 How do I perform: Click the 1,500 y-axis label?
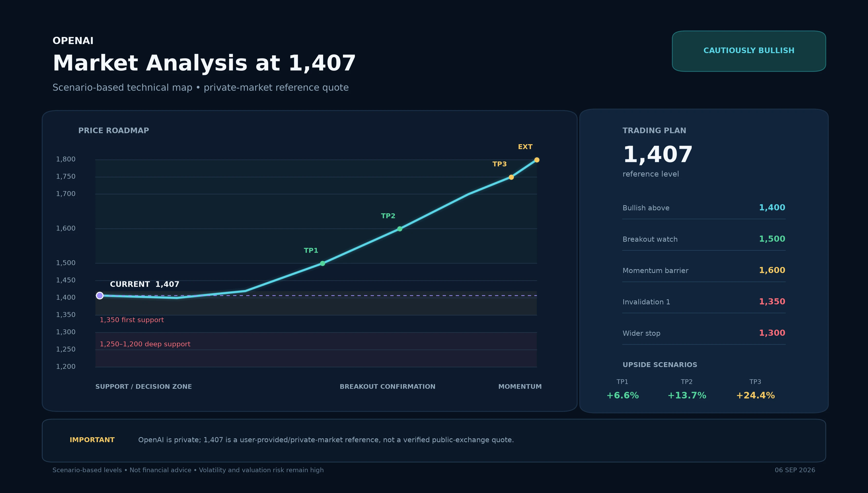[66, 263]
